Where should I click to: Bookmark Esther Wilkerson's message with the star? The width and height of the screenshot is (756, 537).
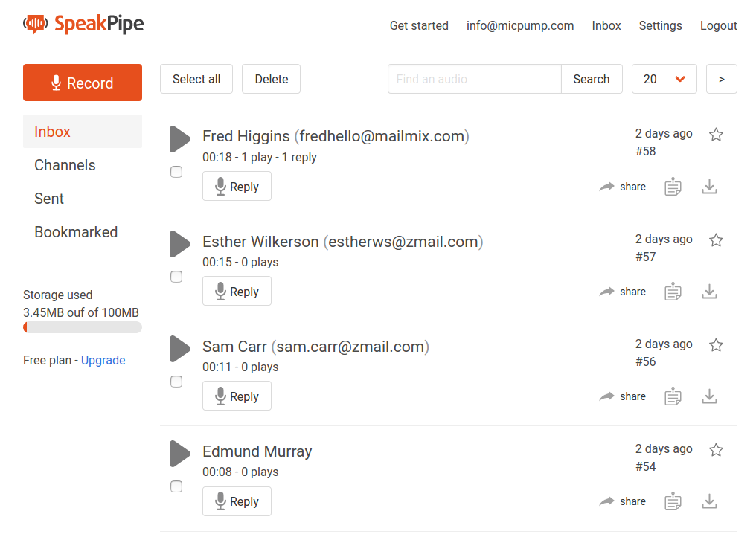[716, 239]
